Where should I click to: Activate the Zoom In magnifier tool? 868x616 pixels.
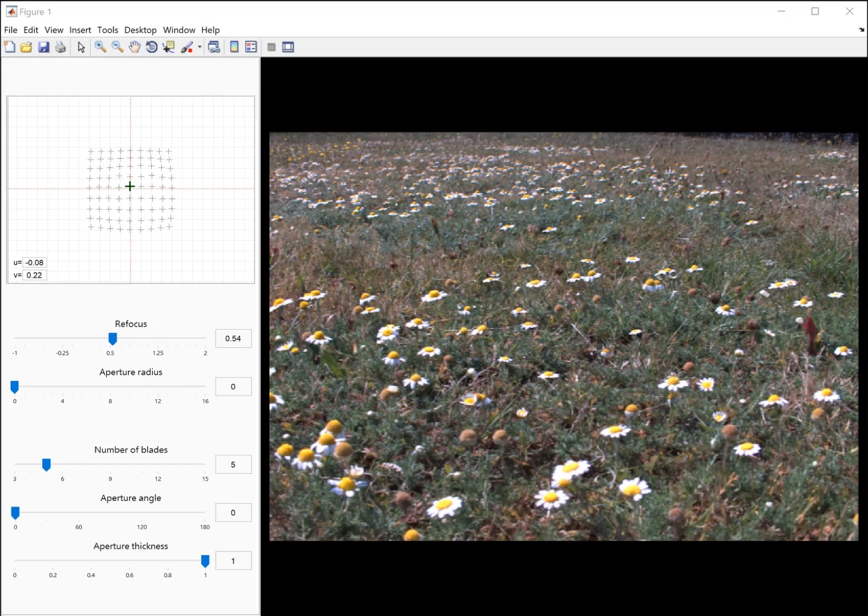pyautogui.click(x=100, y=47)
